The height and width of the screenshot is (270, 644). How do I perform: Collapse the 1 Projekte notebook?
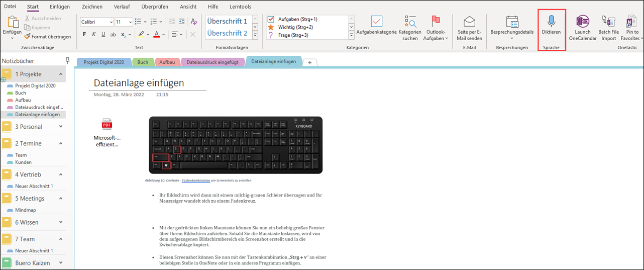[x=61, y=74]
